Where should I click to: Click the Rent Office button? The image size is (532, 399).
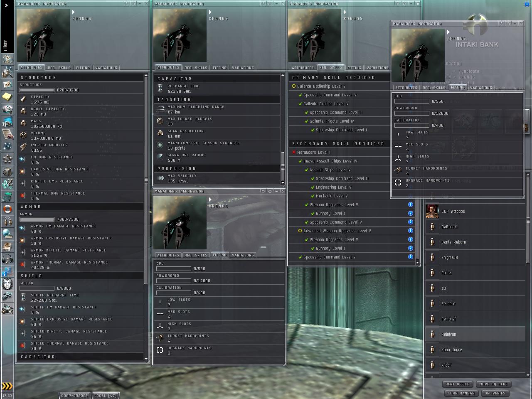(457, 384)
